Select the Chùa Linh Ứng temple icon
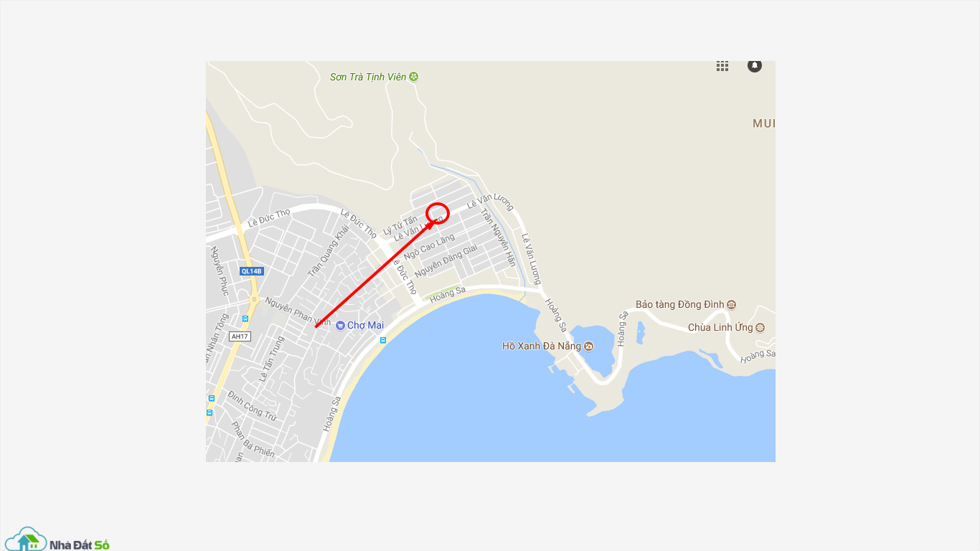 pos(760,328)
